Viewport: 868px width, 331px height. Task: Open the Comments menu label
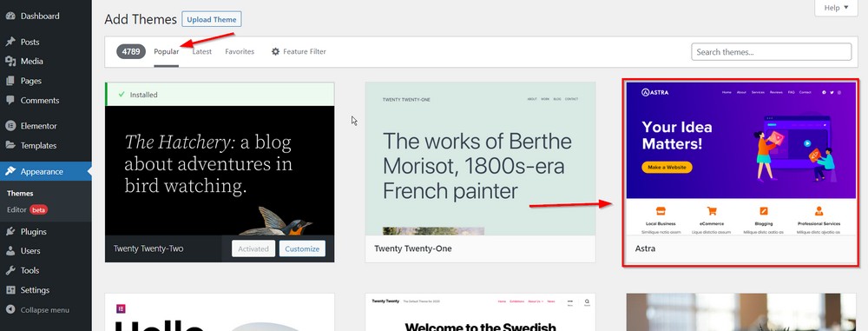(x=40, y=101)
